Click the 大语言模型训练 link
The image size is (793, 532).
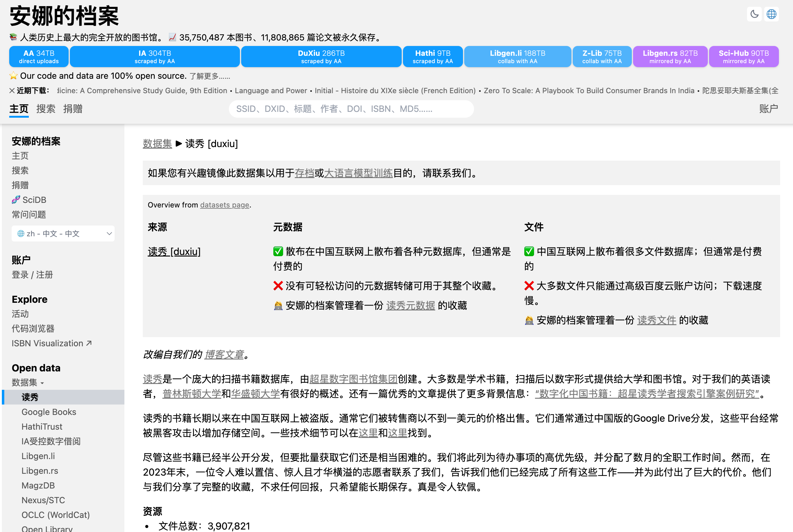coord(358,173)
